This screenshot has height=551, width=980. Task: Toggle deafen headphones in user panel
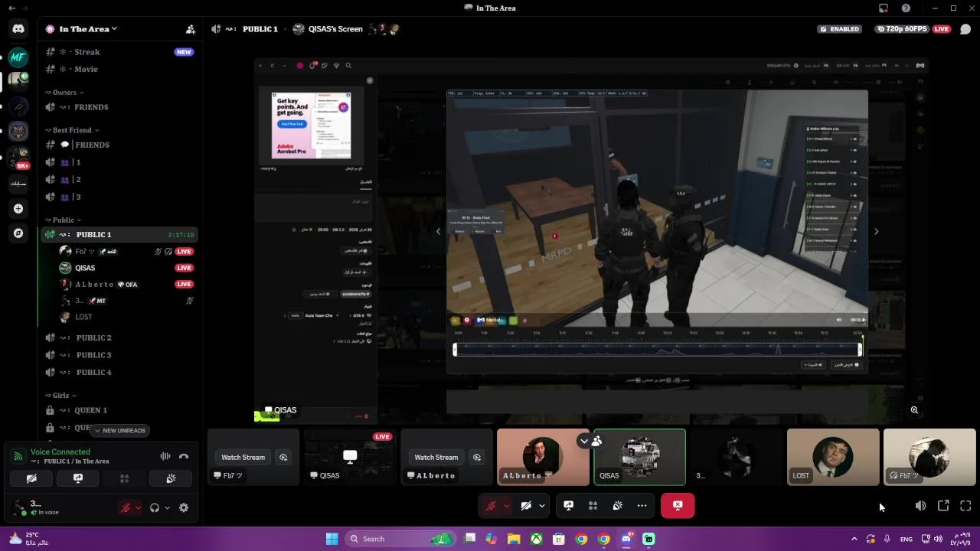155,507
